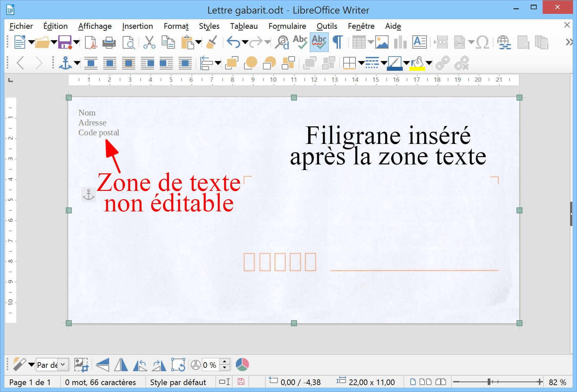Click the Paste clipboard icon
577x392 pixels.
coord(187,42)
